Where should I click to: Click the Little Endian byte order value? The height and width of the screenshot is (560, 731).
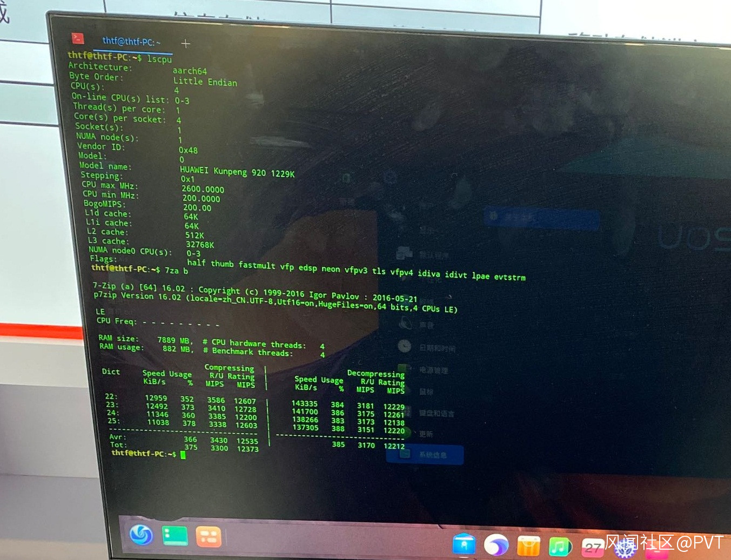(205, 82)
